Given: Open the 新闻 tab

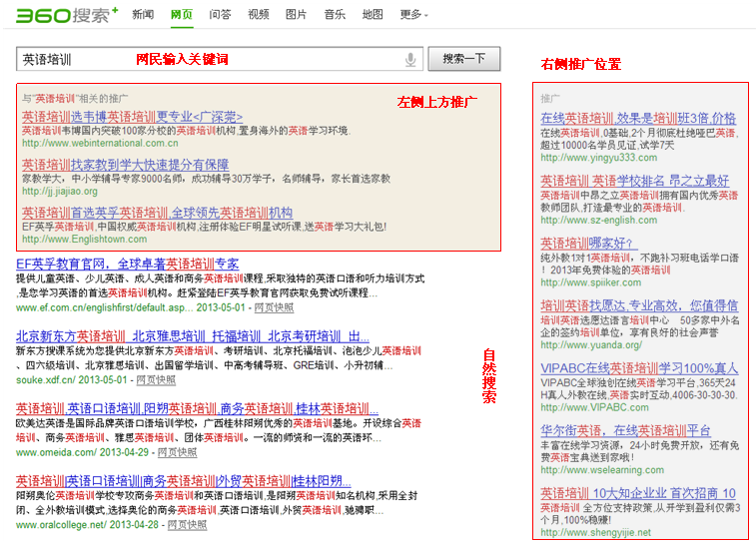Looking at the screenshot, I should (x=143, y=15).
